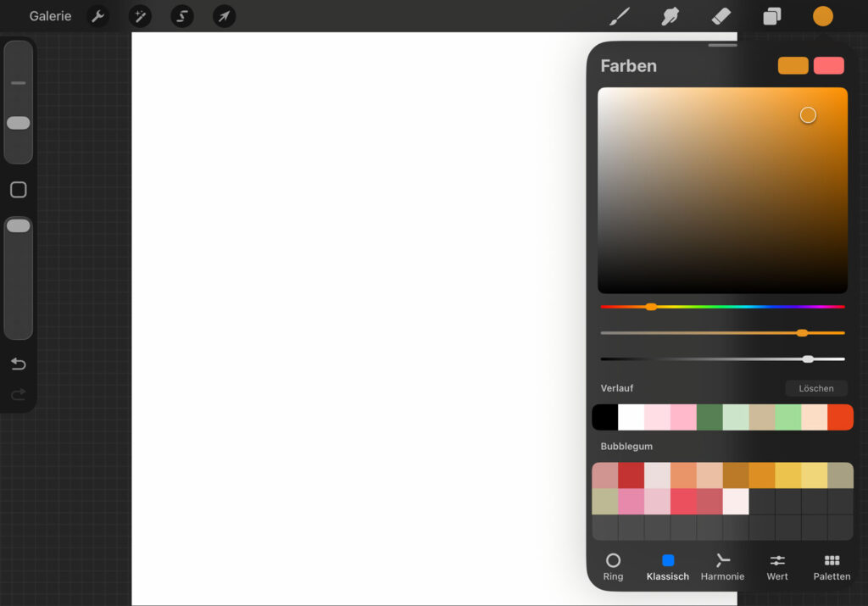Viewport: 868px width, 606px height.
Task: Activate the Selection S-shaped tool
Action: coord(182,16)
